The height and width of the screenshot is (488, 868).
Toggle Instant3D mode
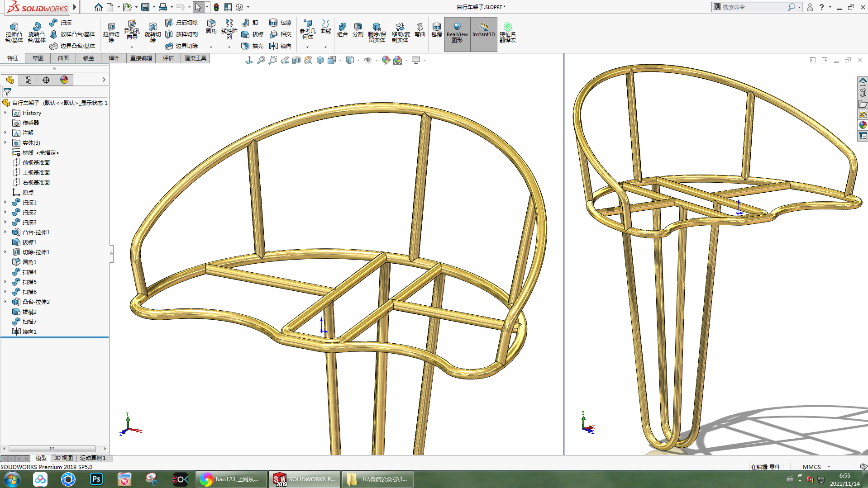(x=483, y=34)
